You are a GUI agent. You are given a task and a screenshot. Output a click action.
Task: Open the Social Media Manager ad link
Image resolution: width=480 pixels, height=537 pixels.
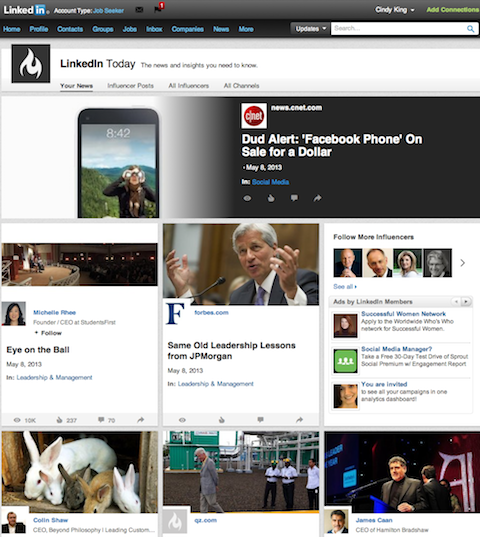click(396, 349)
